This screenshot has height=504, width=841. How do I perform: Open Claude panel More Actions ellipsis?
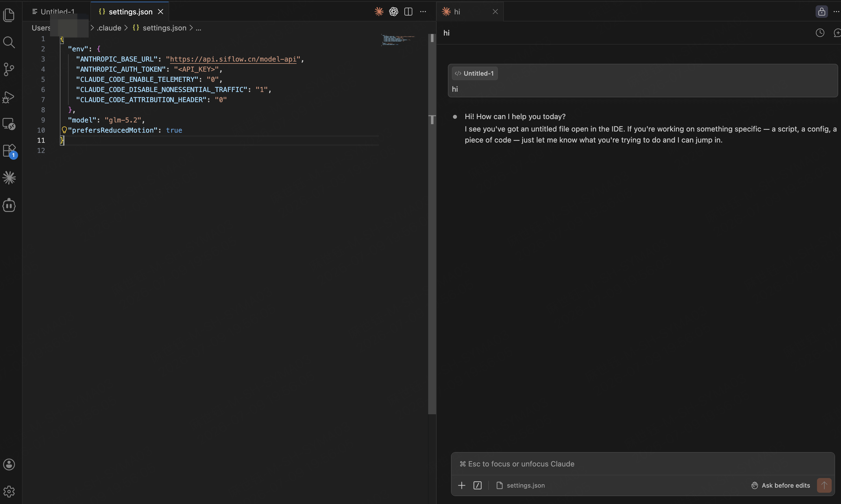[x=836, y=12]
